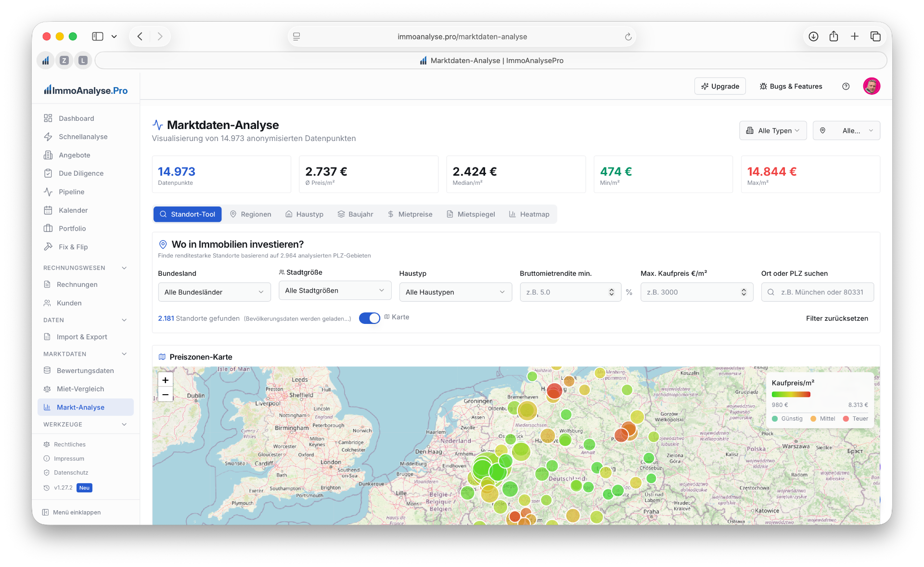Open Portfolio in the sidebar
Screen dimensions: 924x567
click(x=86, y=229)
